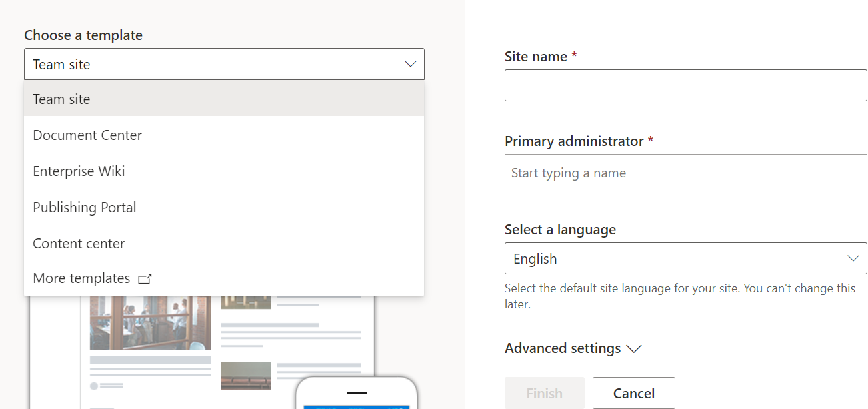Click the Finish button

coord(545,393)
